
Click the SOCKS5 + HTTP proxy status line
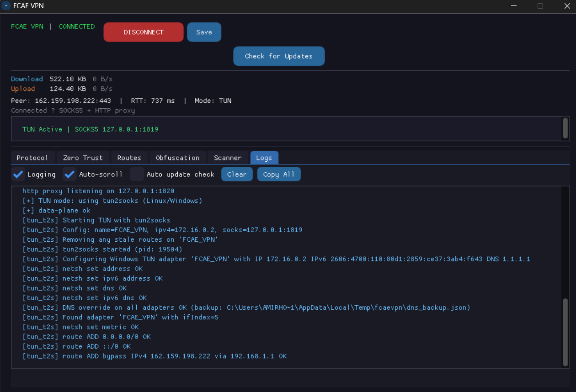pos(73,111)
